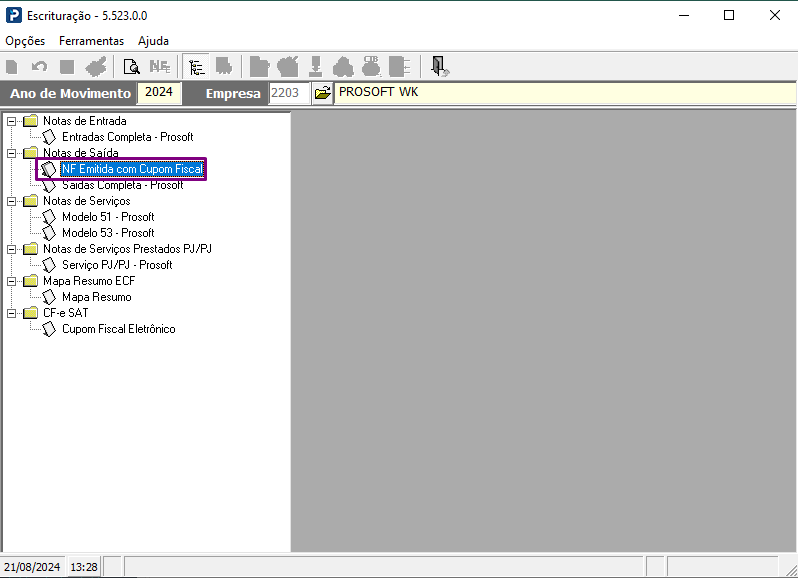Click the 21/08/2024 date in status bar
Image resolution: width=798 pixels, height=578 pixels.
tap(32, 566)
